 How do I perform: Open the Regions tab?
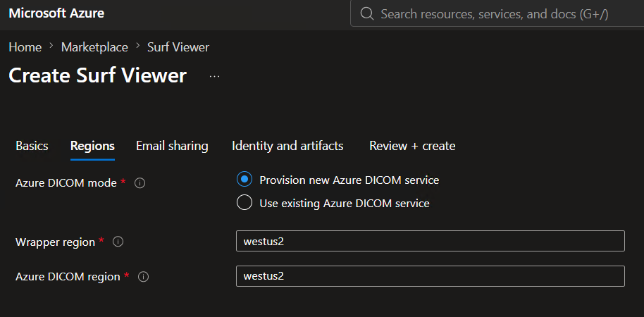pos(92,146)
